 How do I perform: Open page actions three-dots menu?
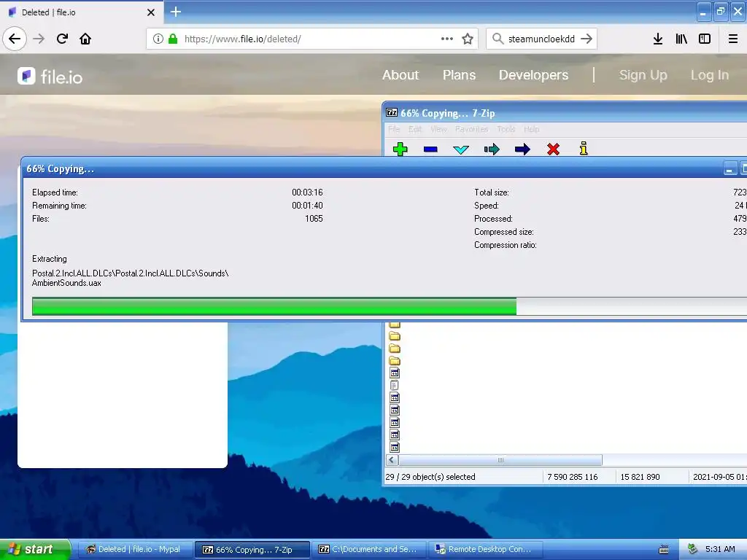447,39
